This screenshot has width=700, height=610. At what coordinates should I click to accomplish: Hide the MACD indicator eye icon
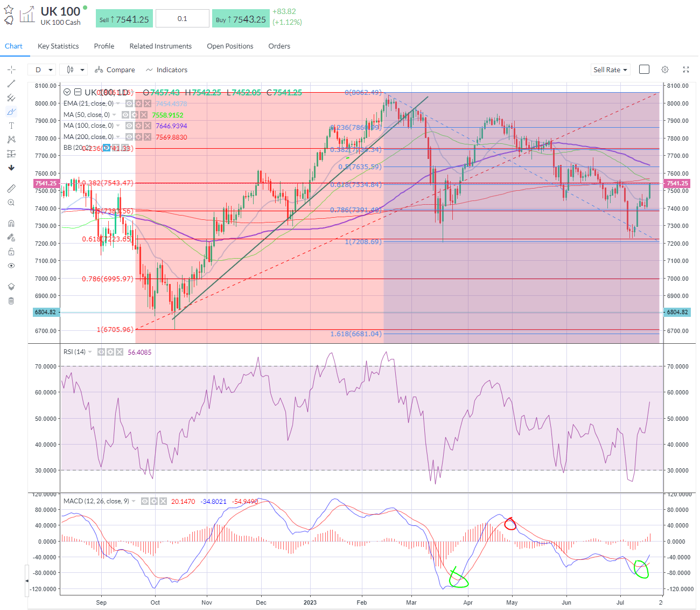point(145,501)
